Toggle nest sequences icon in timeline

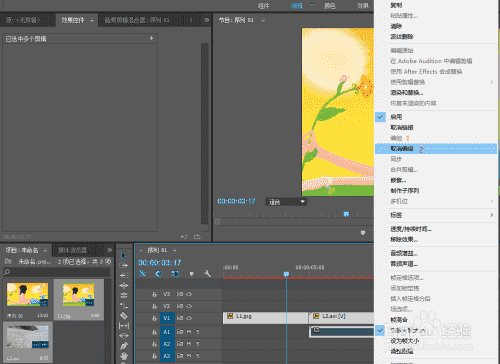(143, 274)
